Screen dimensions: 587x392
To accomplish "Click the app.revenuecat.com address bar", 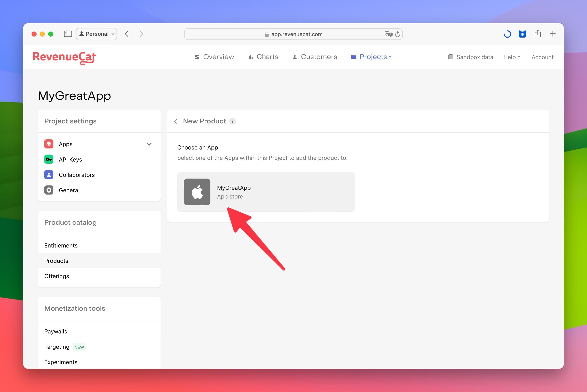I will point(293,34).
